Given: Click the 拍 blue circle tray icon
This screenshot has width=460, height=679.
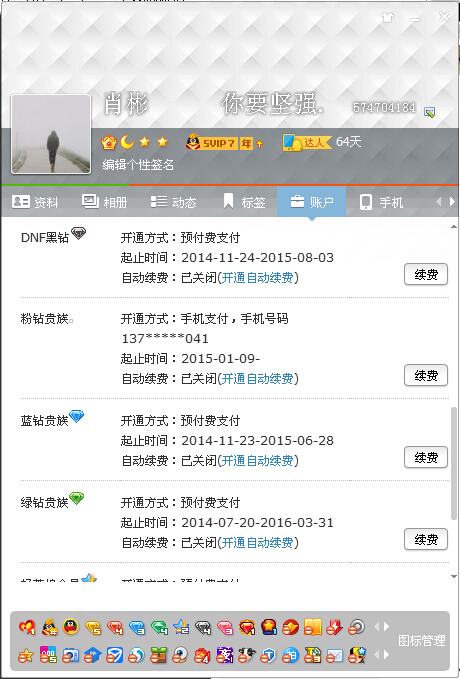Looking at the screenshot, I should 290,656.
